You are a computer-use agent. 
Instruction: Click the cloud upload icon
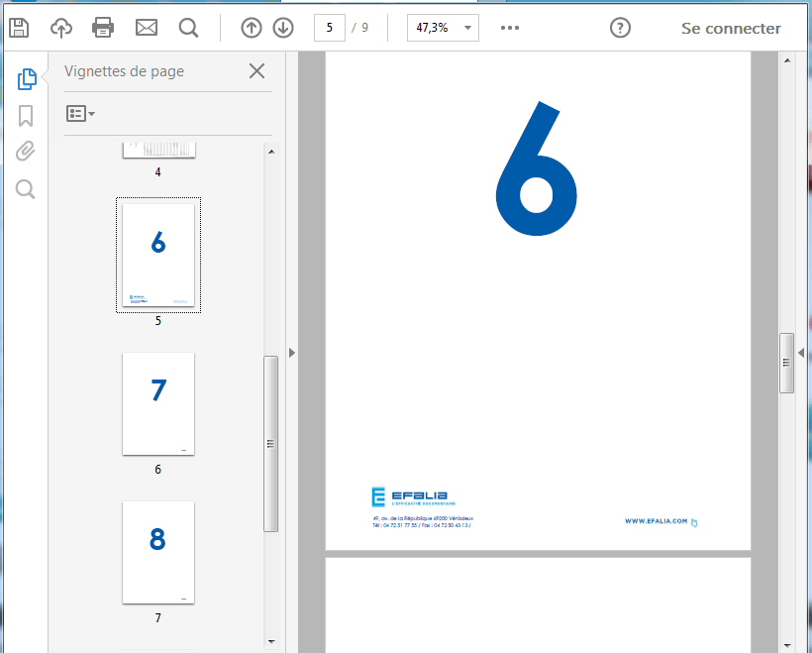point(61,28)
